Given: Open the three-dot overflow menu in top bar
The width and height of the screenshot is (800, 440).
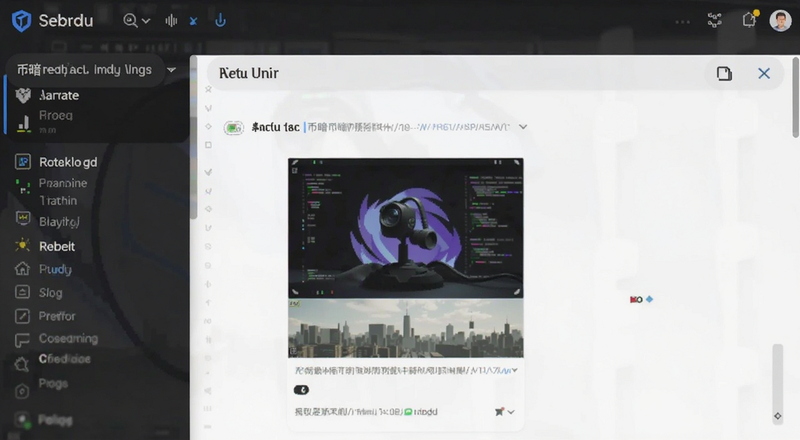Looking at the screenshot, I should [x=682, y=22].
